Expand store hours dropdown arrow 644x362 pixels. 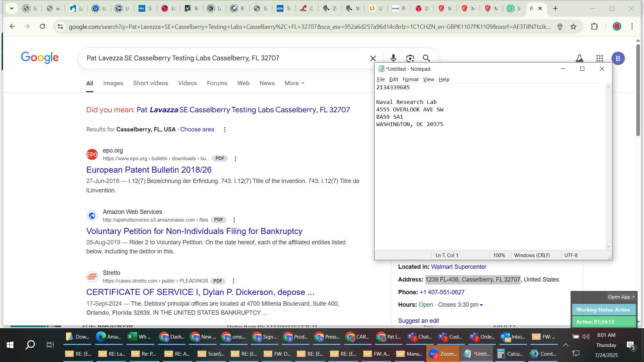point(481,305)
